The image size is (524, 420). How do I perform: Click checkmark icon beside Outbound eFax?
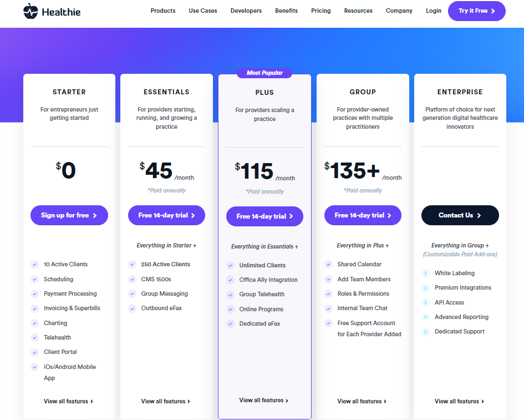(x=132, y=308)
